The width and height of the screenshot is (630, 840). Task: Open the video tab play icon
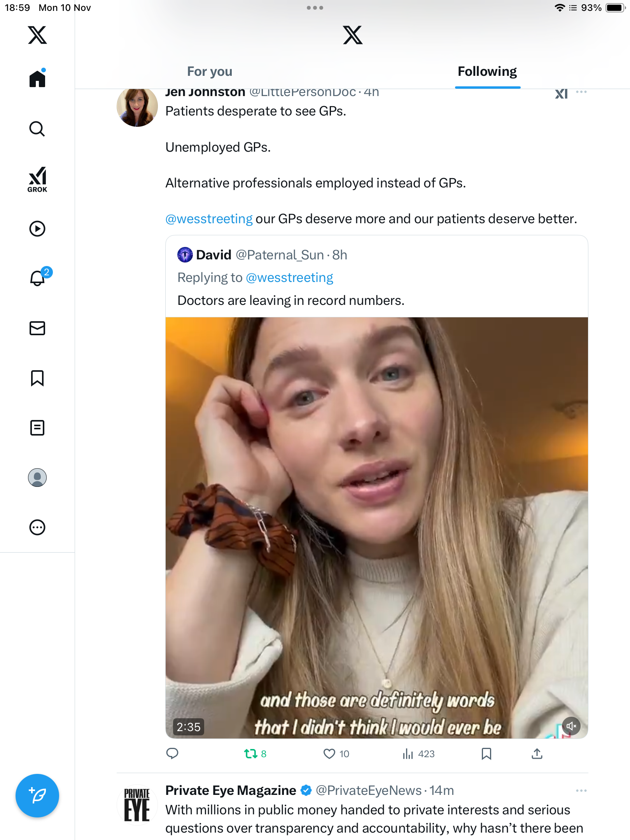(37, 229)
